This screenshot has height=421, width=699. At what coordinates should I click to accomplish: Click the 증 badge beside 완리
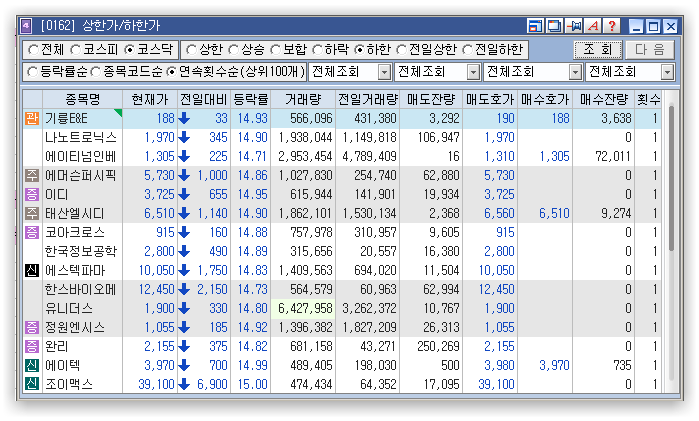pyautogui.click(x=32, y=346)
